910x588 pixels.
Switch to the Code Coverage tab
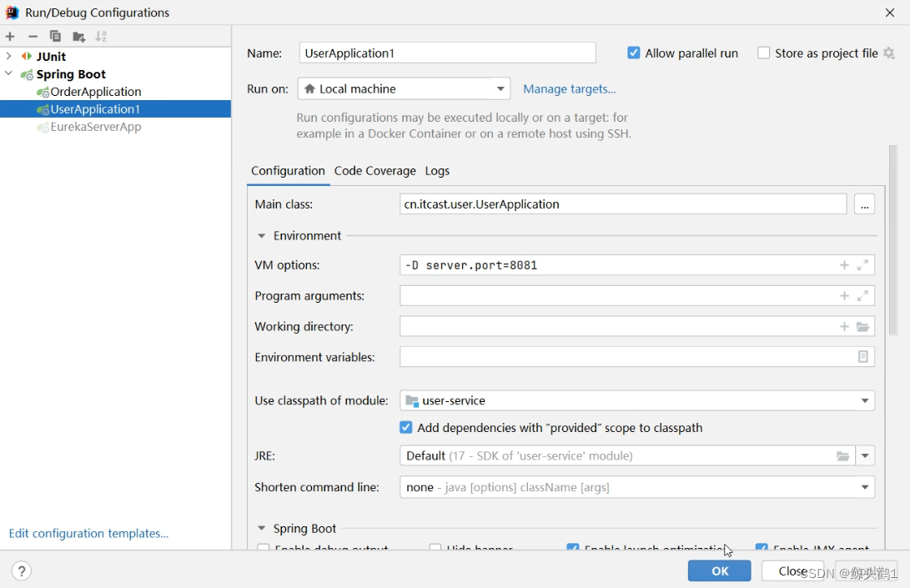(x=375, y=171)
